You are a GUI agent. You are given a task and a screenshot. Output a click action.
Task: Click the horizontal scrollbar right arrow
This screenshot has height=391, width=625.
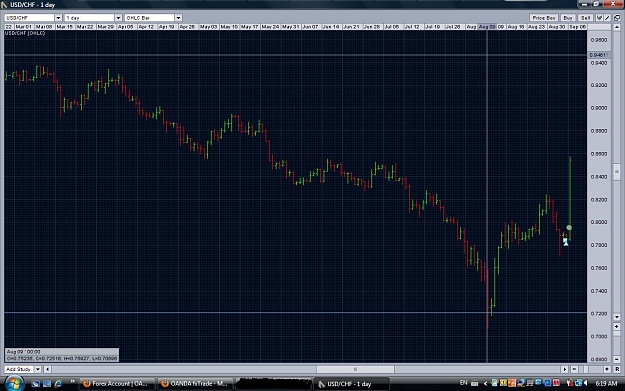tap(564, 369)
